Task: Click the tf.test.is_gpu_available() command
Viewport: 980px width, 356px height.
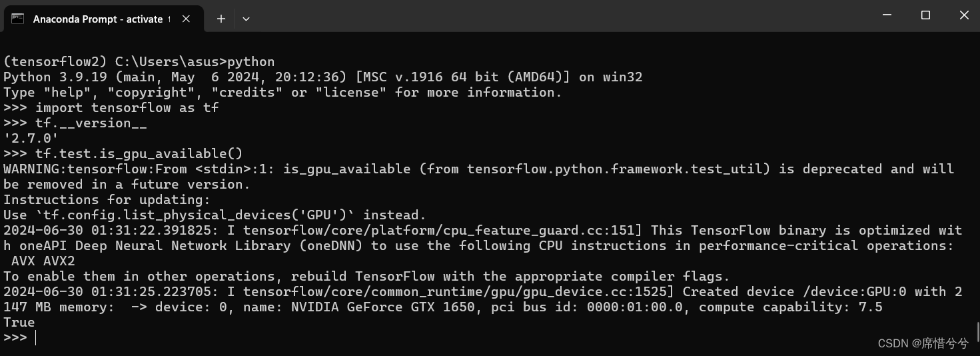Action: point(139,153)
